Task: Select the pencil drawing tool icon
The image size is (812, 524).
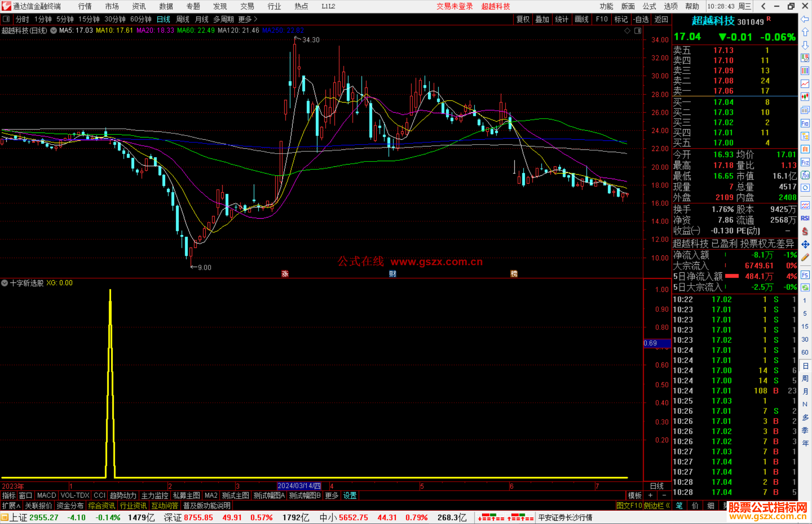Action: [x=804, y=257]
